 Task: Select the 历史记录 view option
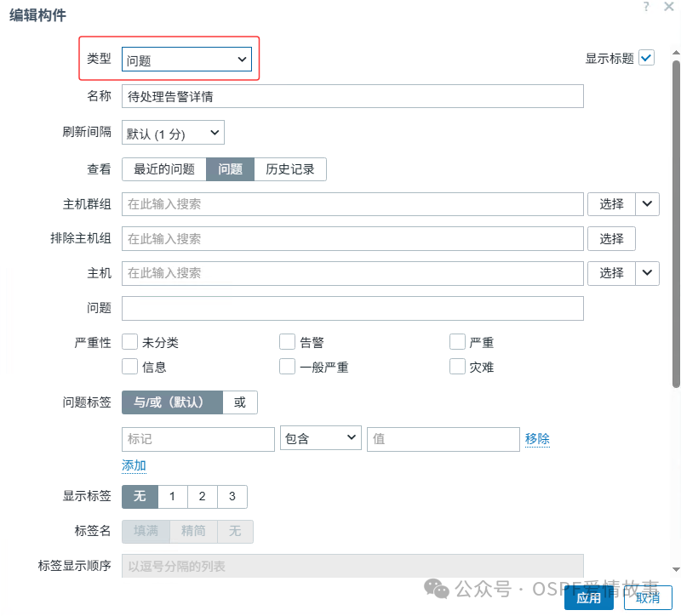pos(290,169)
